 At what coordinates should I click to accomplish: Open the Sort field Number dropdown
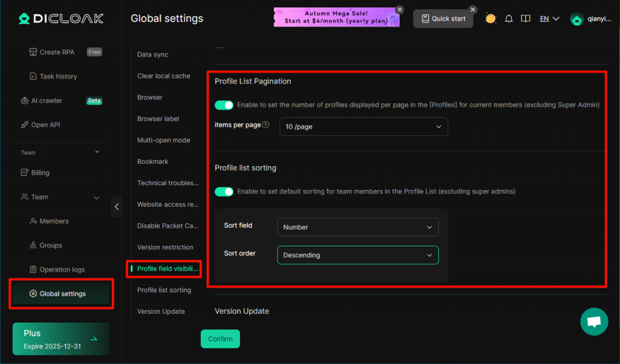[x=357, y=227]
